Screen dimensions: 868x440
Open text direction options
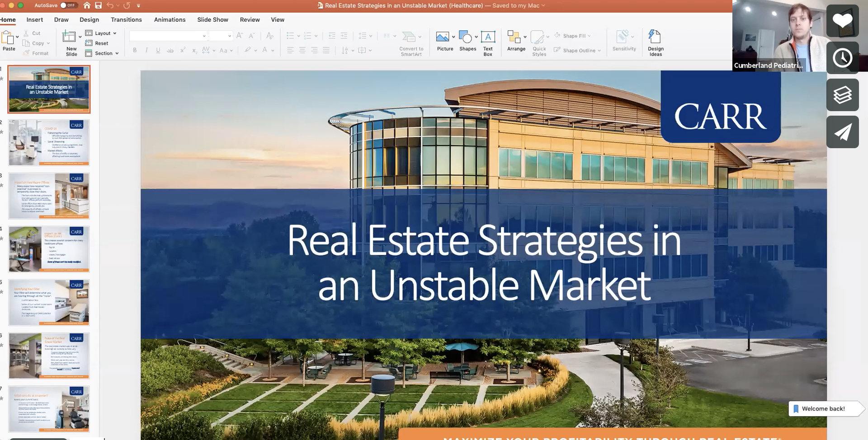click(x=348, y=50)
